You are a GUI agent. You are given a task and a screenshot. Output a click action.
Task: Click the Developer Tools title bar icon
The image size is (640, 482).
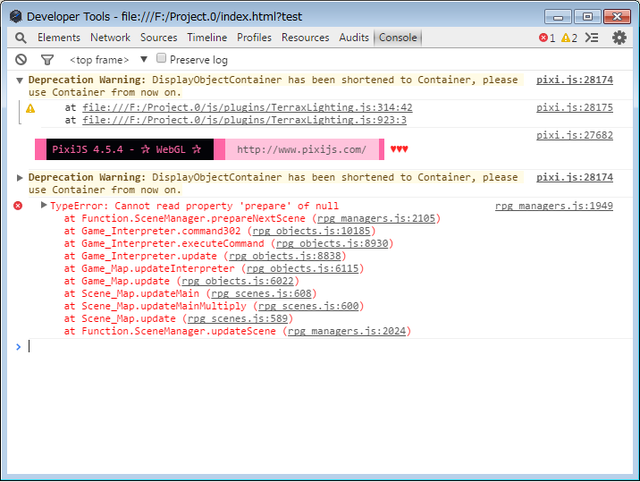click(x=16, y=16)
